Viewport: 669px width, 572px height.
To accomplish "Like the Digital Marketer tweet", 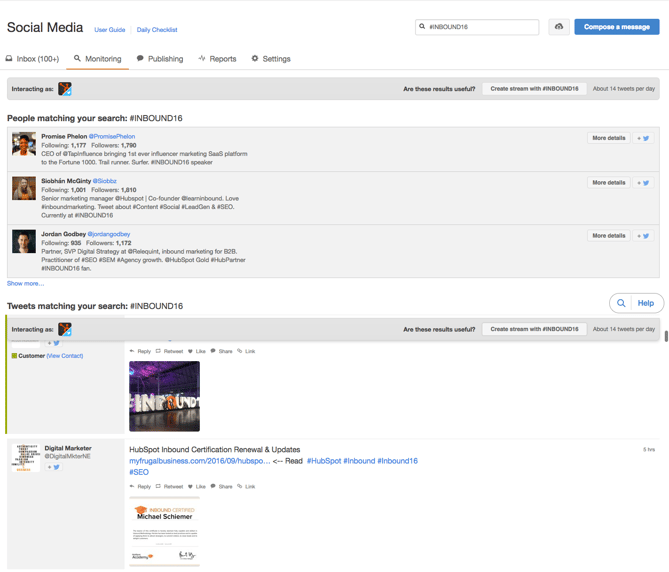I will click(197, 487).
